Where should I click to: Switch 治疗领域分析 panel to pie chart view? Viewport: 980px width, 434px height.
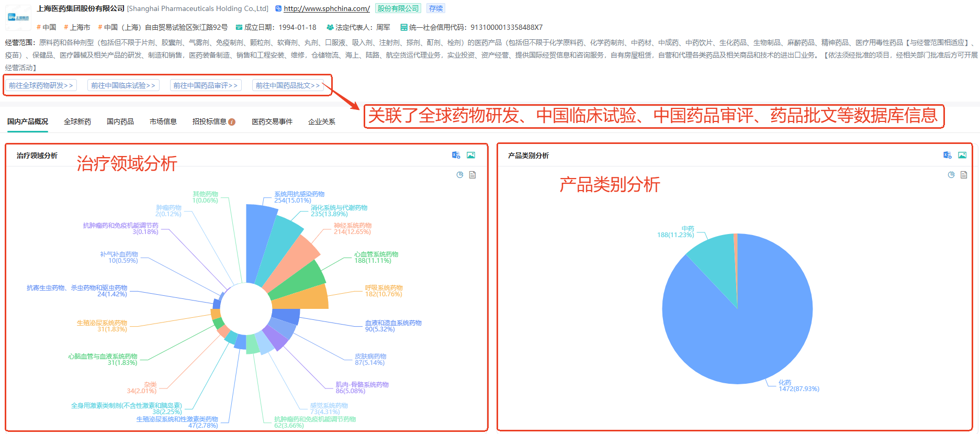click(460, 175)
